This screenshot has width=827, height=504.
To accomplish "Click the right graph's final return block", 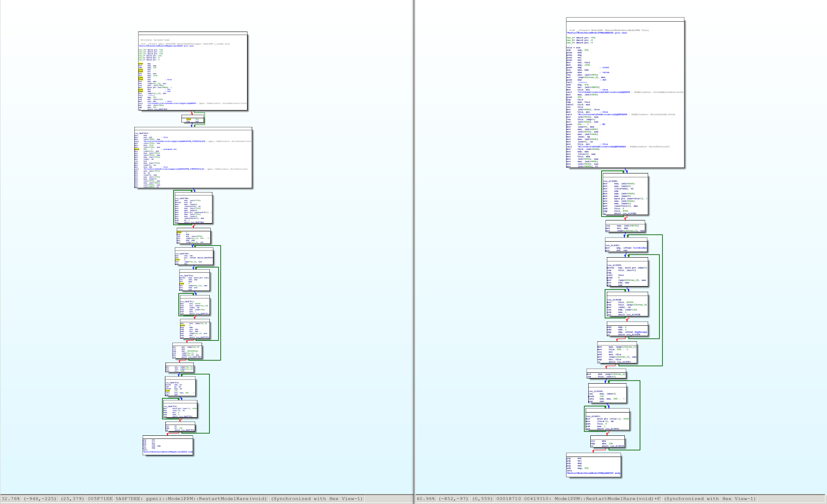I will [x=593, y=465].
